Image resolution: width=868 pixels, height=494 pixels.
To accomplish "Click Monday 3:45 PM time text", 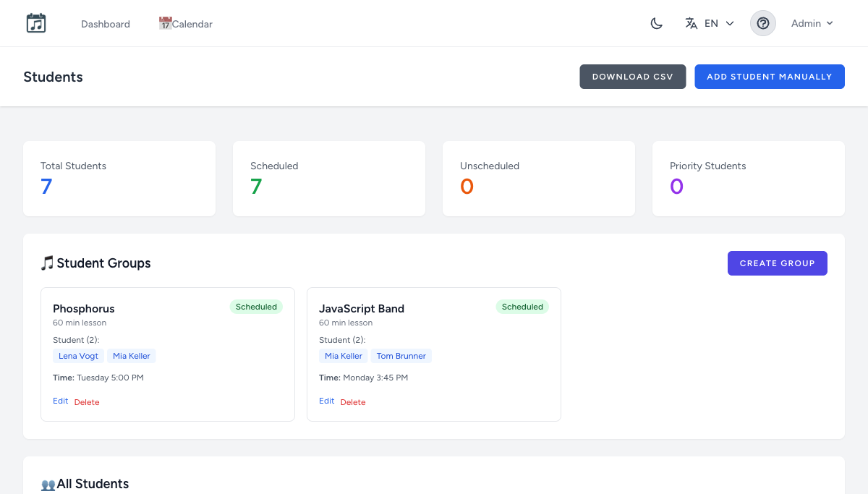I will (x=375, y=378).
